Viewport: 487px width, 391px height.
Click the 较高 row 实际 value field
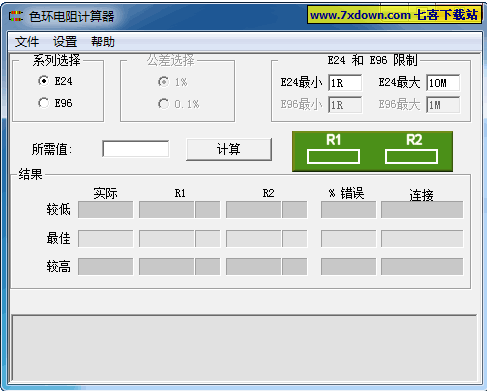105,267
